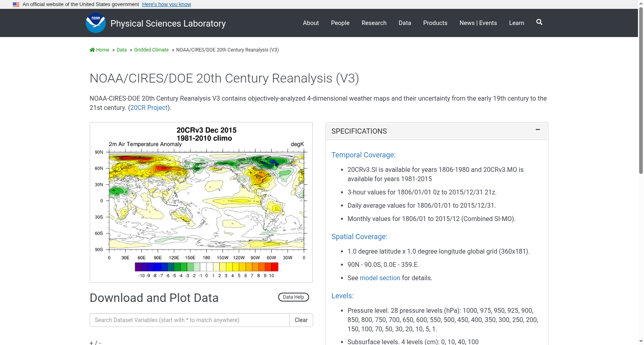This screenshot has width=644, height=345.
Task: Click the page vertical scrollbar
Action: click(x=641, y=91)
